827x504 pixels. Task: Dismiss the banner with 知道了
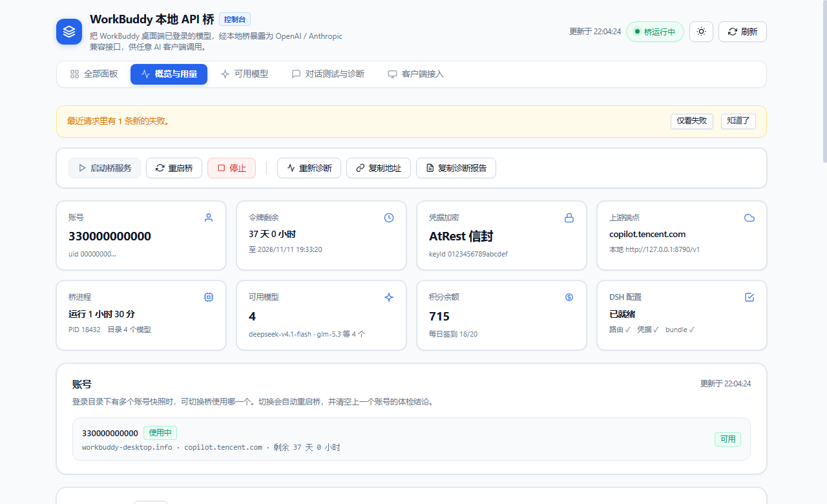[738, 121]
